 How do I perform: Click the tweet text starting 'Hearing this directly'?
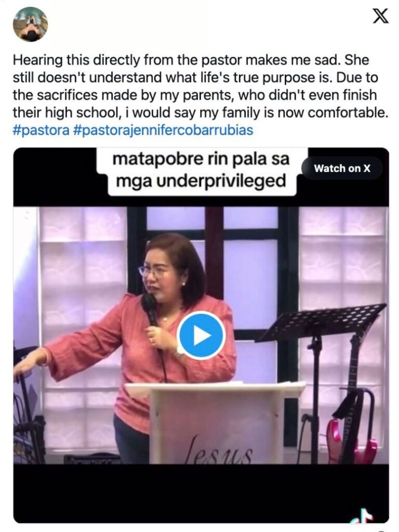click(200, 86)
